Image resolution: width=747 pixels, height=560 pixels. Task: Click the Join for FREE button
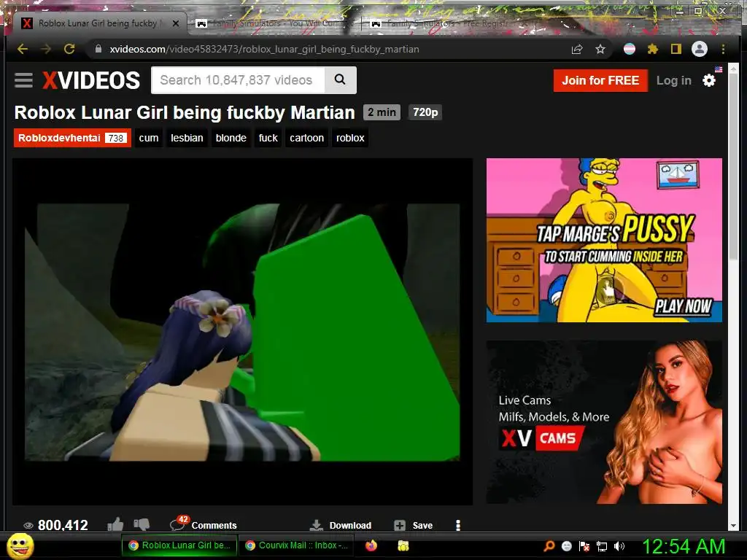[600, 80]
